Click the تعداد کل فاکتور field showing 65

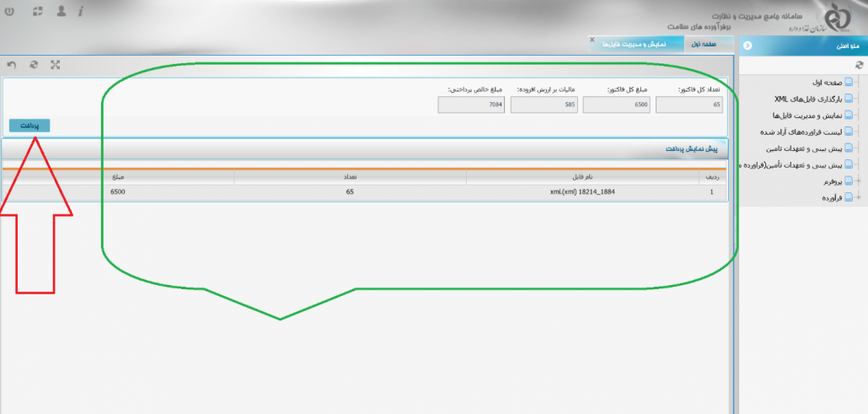pyautogui.click(x=691, y=105)
